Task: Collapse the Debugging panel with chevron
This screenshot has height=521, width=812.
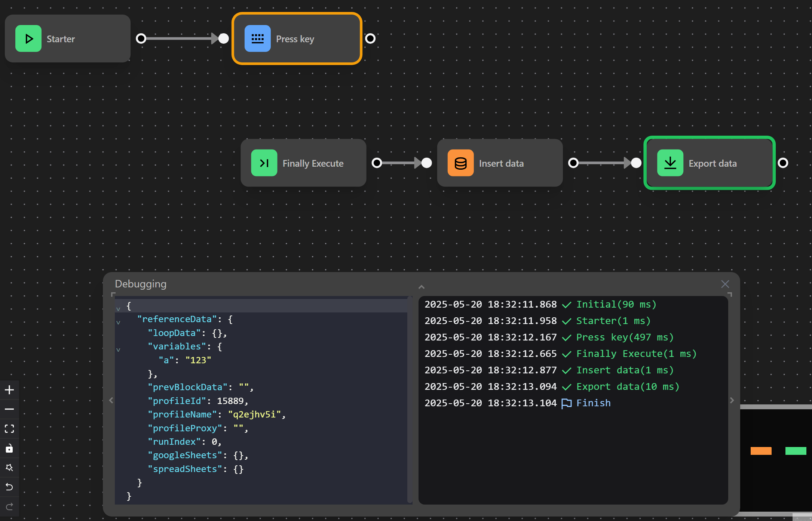Action: click(422, 287)
